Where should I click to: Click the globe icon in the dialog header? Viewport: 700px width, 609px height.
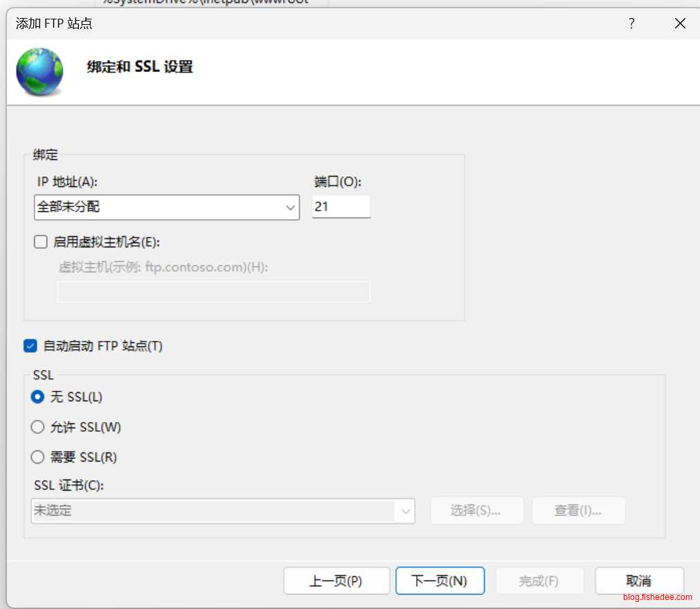39,71
